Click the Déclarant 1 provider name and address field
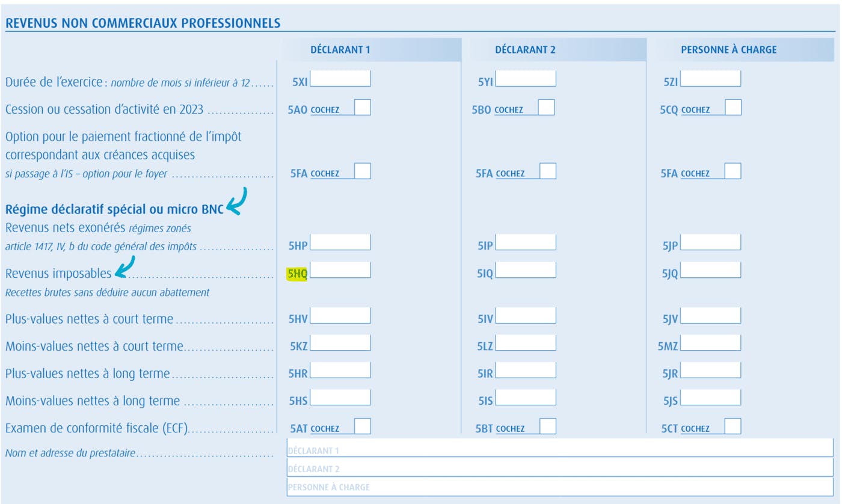 (561, 449)
